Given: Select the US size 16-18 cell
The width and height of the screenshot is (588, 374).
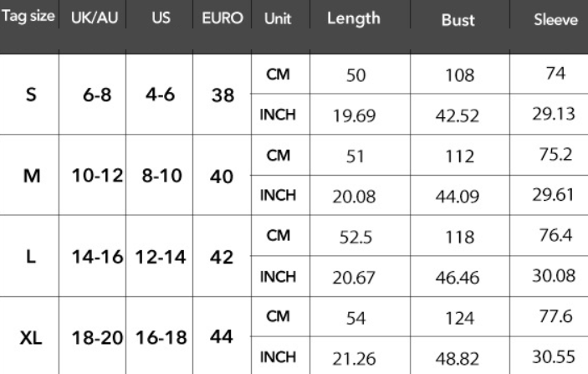Looking at the screenshot, I should (x=158, y=338).
